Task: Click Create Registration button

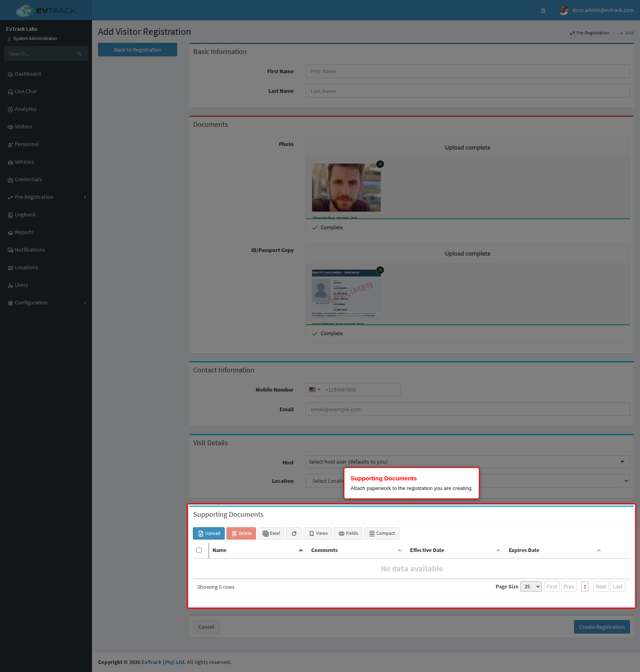Action: (x=602, y=627)
